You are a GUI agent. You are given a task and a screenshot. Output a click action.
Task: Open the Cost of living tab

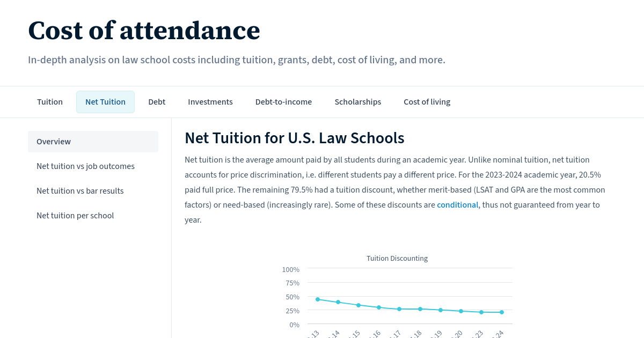pos(427,101)
